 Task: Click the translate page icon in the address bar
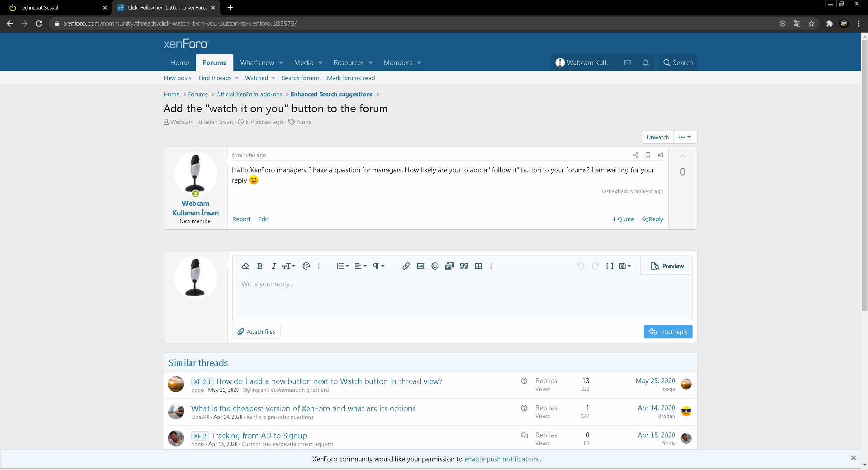(x=797, y=24)
